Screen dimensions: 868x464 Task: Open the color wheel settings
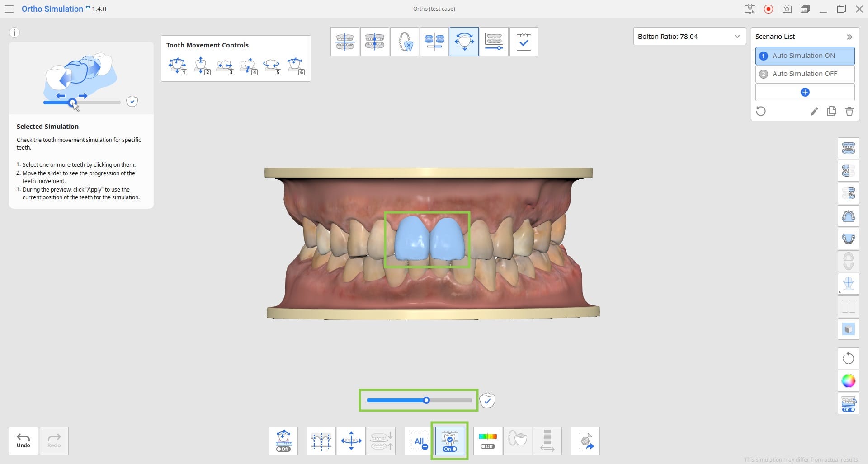coord(848,381)
